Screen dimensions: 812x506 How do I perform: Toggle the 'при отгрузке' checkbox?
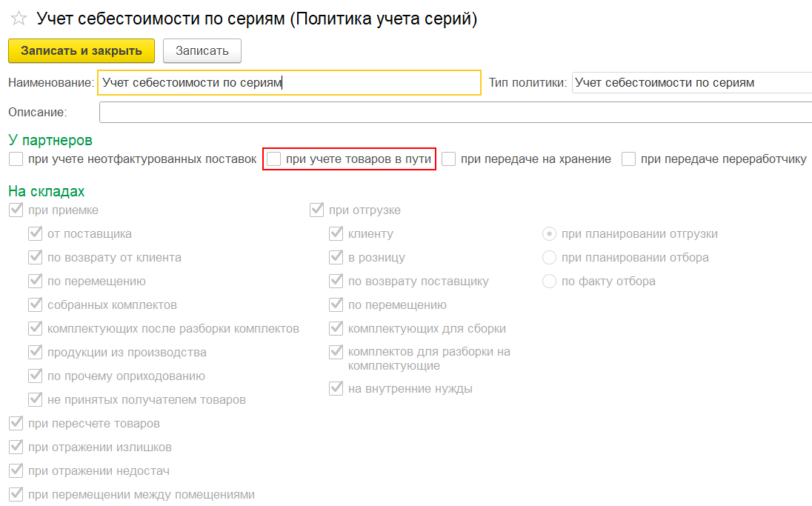click(x=317, y=210)
